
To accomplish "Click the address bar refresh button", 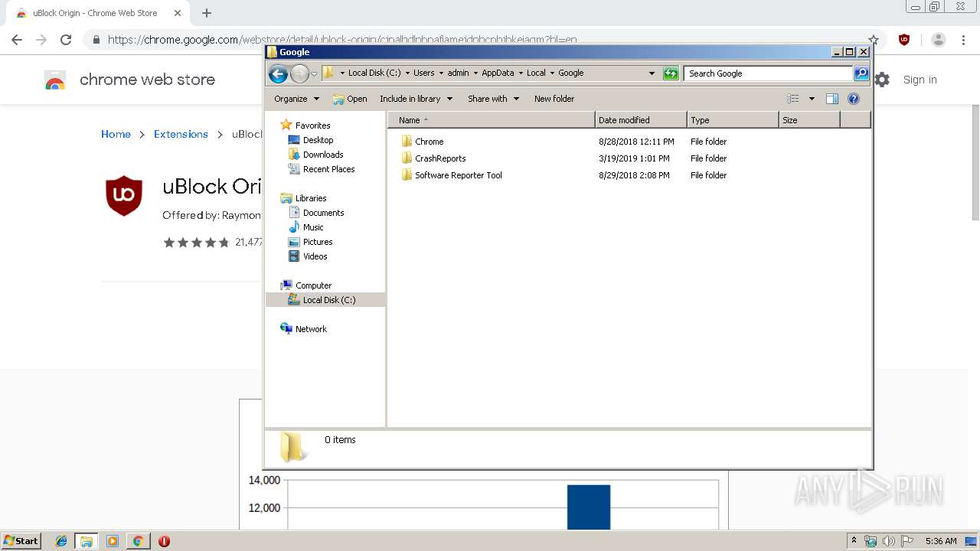I will tap(671, 73).
